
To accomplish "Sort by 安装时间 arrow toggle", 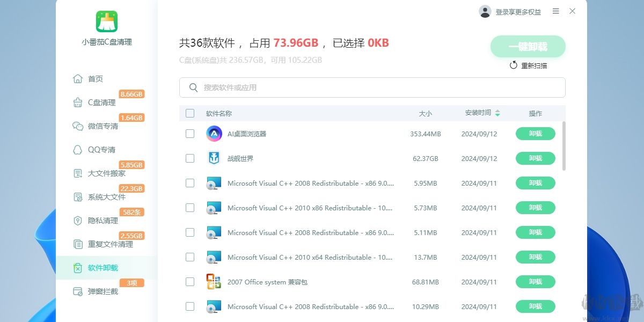I will (x=497, y=113).
